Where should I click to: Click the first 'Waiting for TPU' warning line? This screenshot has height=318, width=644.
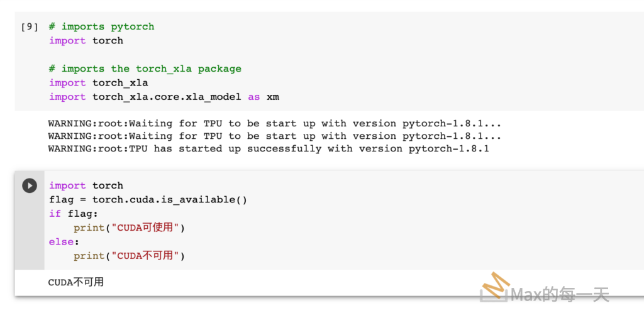[274, 123]
